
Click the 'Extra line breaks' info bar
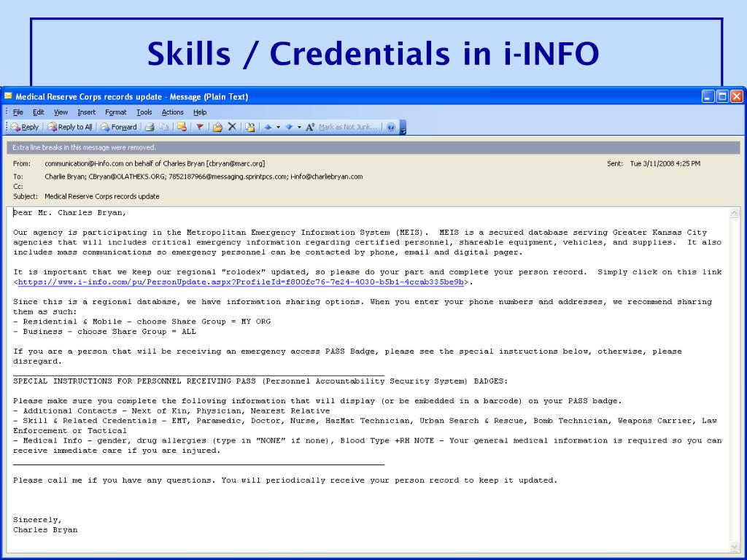tap(373, 147)
